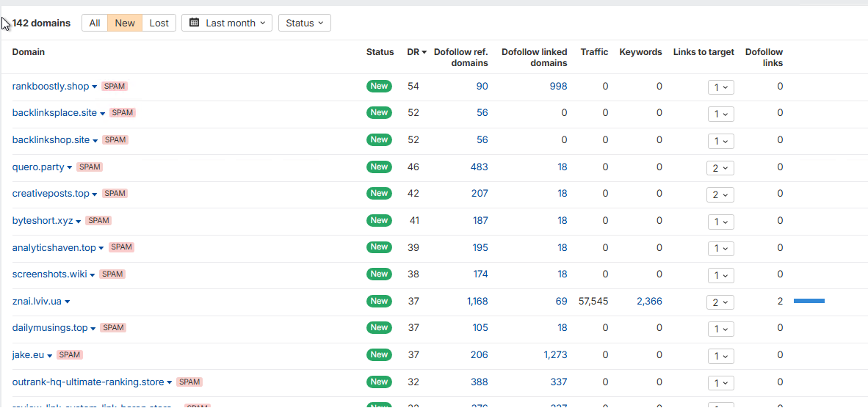The width and height of the screenshot is (868, 408).
Task: Sort by the DR column header
Action: (417, 52)
